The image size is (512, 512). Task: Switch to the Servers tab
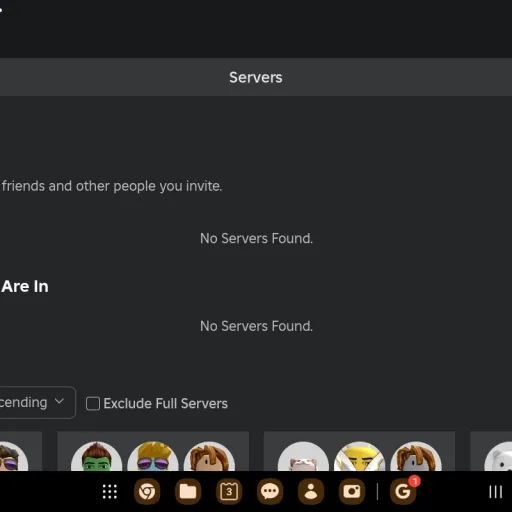pos(256,77)
